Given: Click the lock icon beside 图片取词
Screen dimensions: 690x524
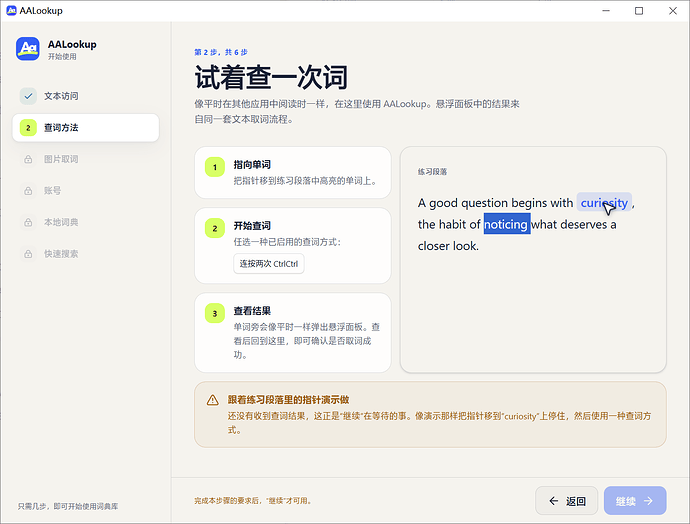Looking at the screenshot, I should [28, 159].
